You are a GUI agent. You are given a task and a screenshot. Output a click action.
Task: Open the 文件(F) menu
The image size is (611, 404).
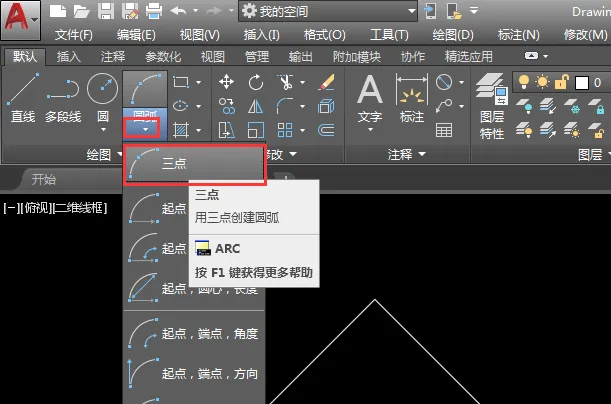click(x=74, y=34)
